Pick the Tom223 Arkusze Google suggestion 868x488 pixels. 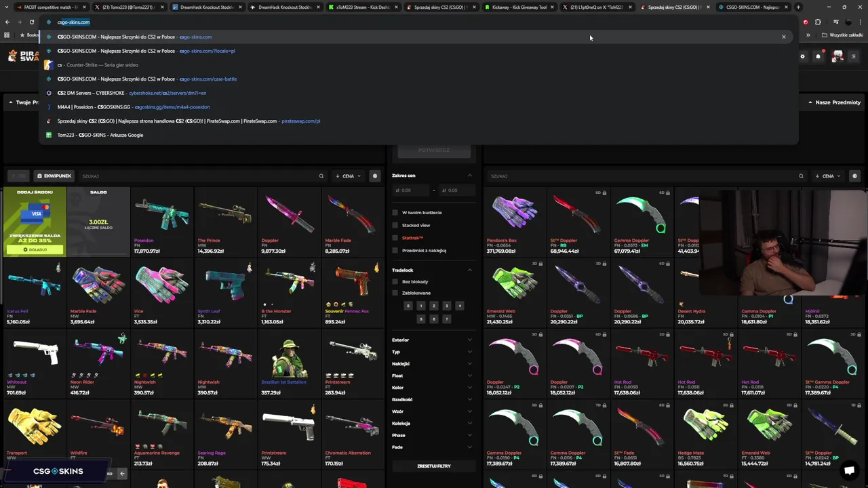(x=418, y=135)
